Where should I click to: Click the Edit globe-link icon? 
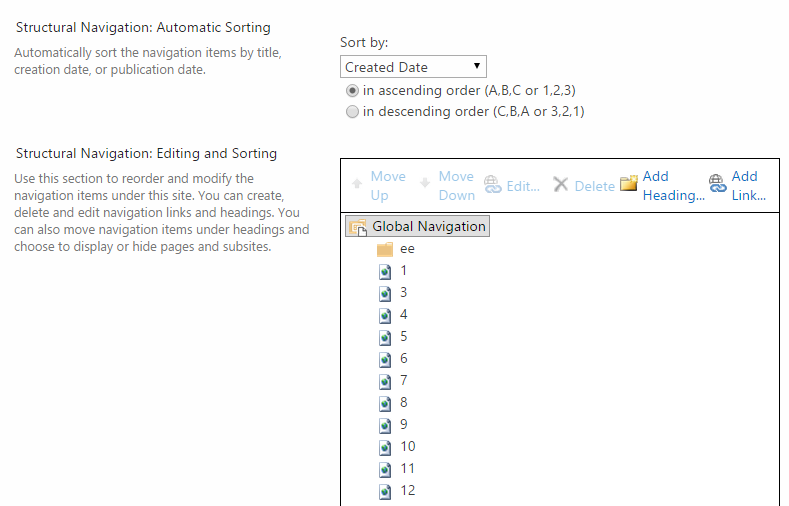pyautogui.click(x=493, y=184)
